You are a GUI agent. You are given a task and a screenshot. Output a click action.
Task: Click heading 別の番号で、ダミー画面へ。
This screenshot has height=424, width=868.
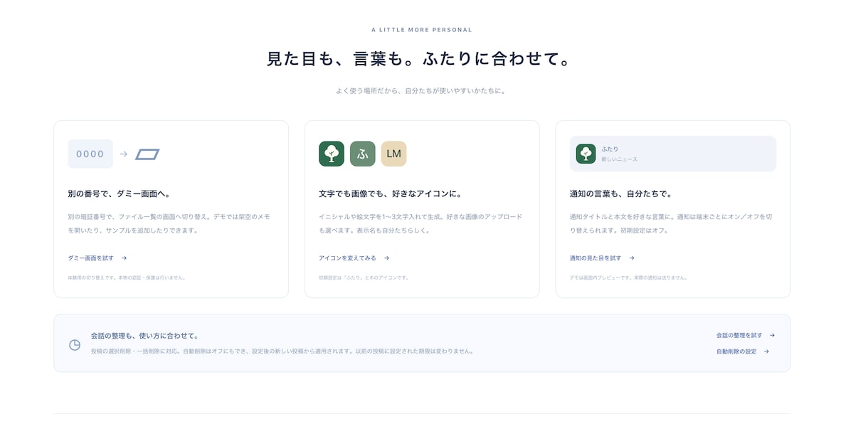pos(119,194)
